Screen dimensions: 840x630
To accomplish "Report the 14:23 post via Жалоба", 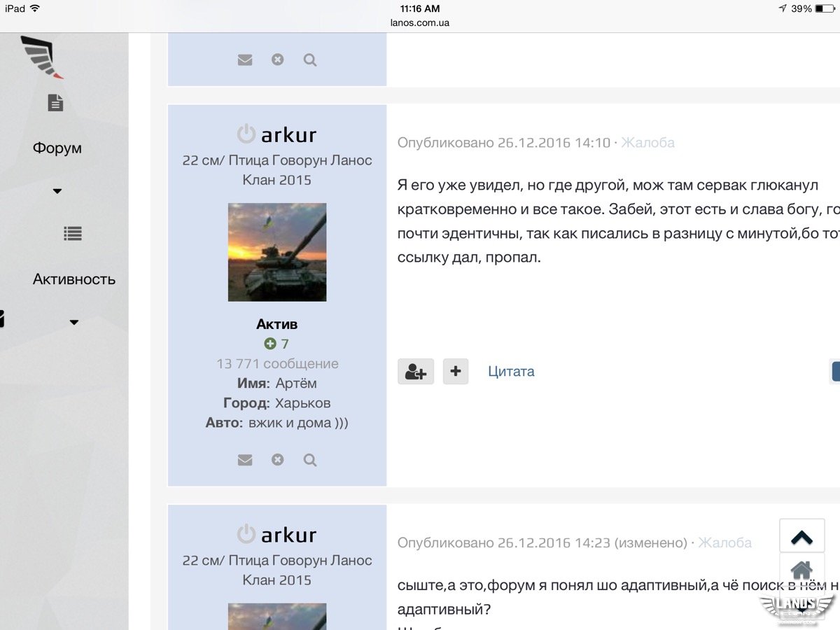I will point(725,542).
